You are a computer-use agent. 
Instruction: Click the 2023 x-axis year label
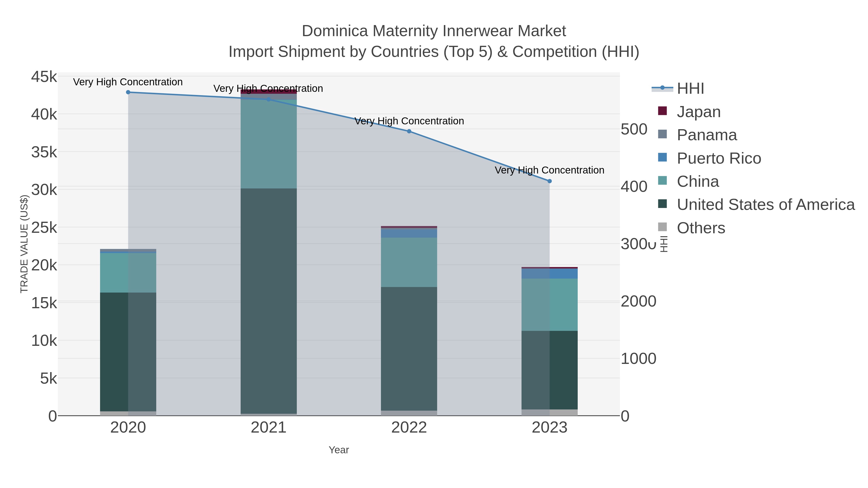click(549, 428)
